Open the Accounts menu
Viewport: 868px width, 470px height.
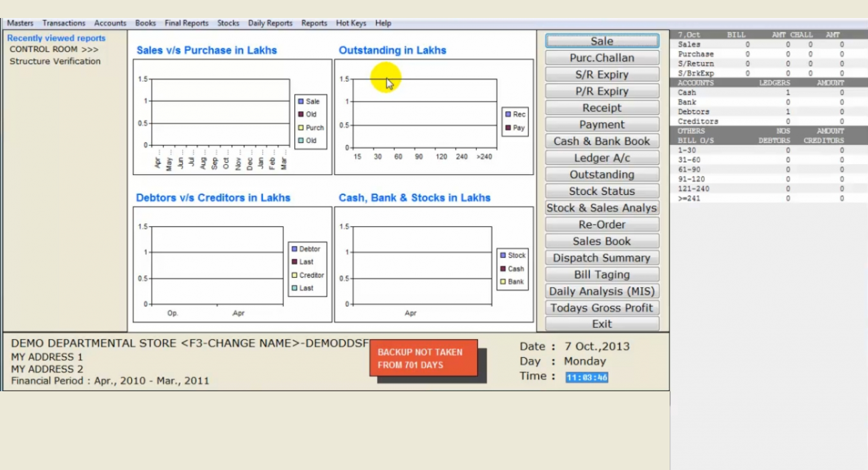point(110,23)
